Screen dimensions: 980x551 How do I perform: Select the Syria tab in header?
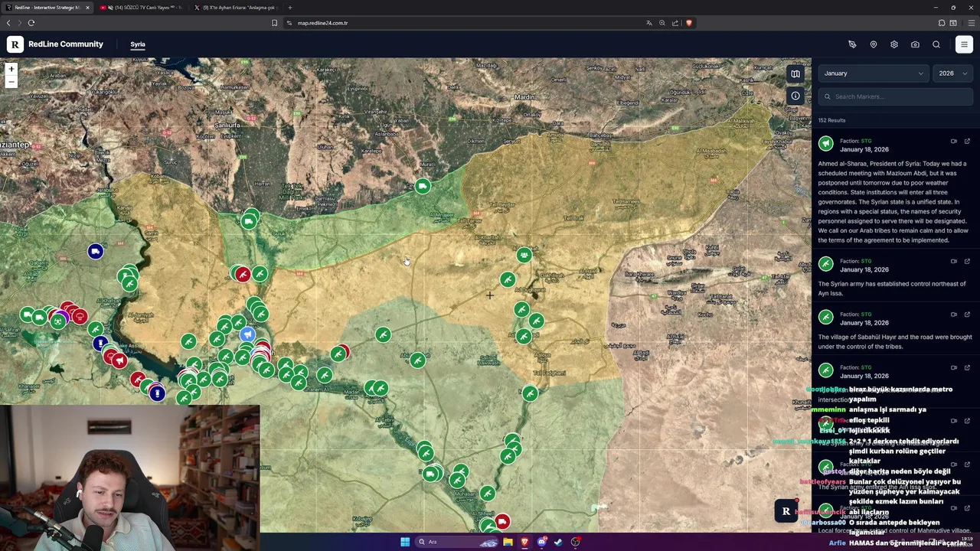pyautogui.click(x=138, y=44)
